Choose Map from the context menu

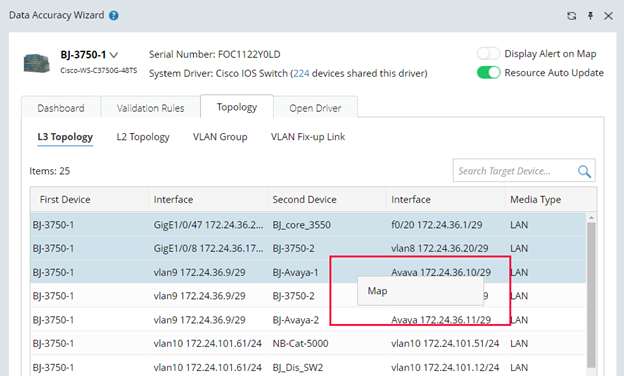(420, 291)
